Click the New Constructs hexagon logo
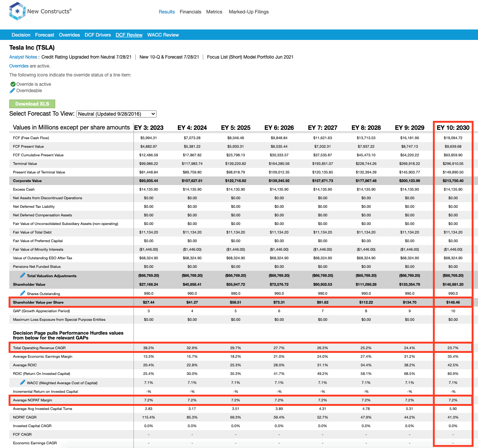The height and width of the screenshot is (448, 478). 17,12
